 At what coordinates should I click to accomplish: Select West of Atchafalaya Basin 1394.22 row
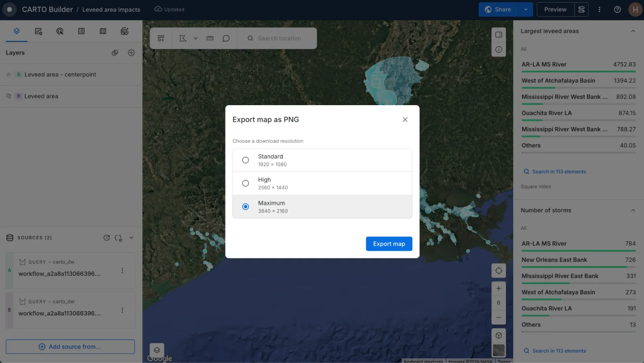[x=579, y=82]
